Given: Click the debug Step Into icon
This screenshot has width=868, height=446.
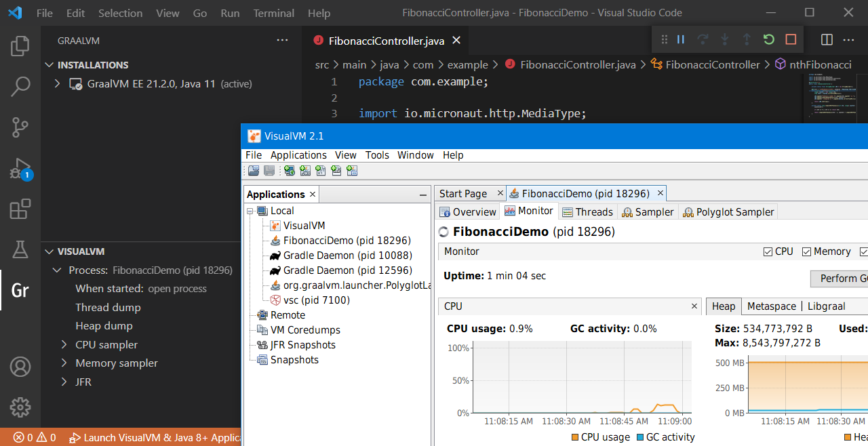Looking at the screenshot, I should pos(725,39).
